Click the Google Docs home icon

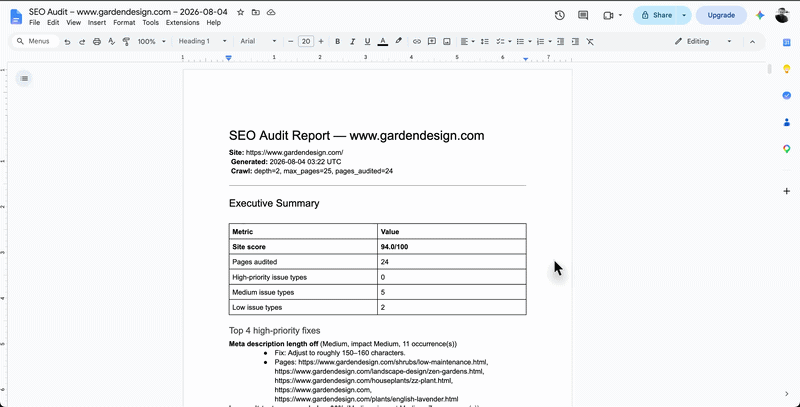pyautogui.click(x=16, y=16)
